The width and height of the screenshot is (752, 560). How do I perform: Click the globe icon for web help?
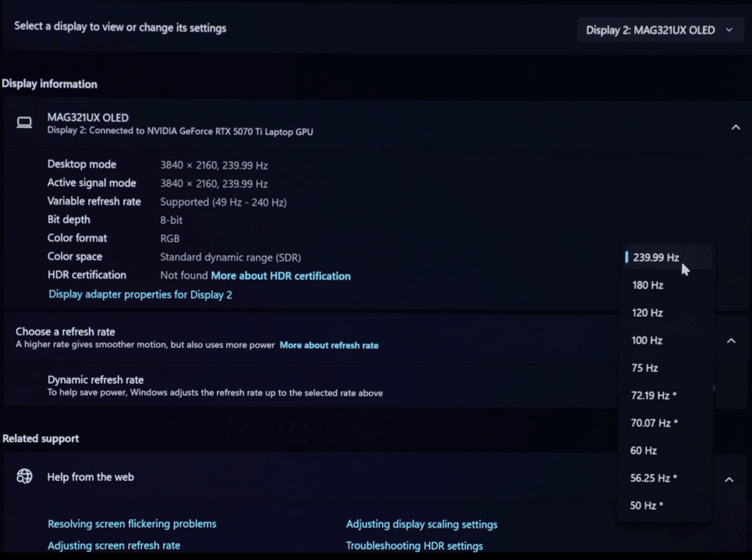(x=24, y=477)
